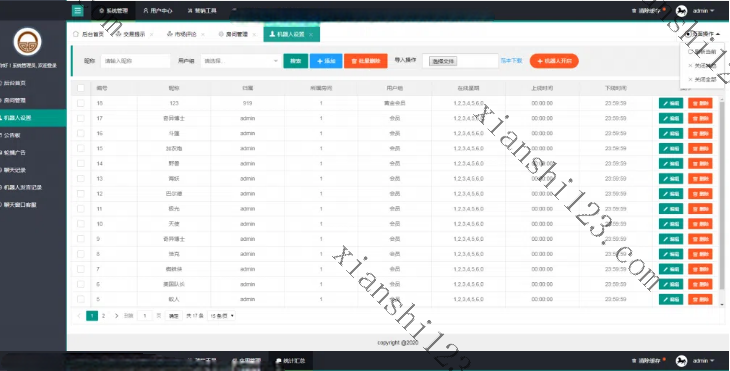Click the orange delete button in row 17
The image size is (730, 371).
(x=700, y=118)
